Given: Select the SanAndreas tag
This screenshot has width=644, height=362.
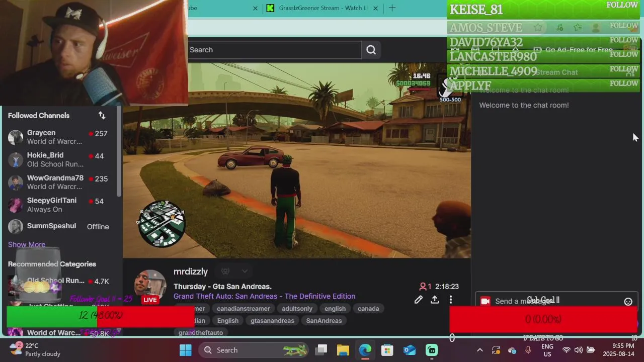Looking at the screenshot, I should point(324,321).
